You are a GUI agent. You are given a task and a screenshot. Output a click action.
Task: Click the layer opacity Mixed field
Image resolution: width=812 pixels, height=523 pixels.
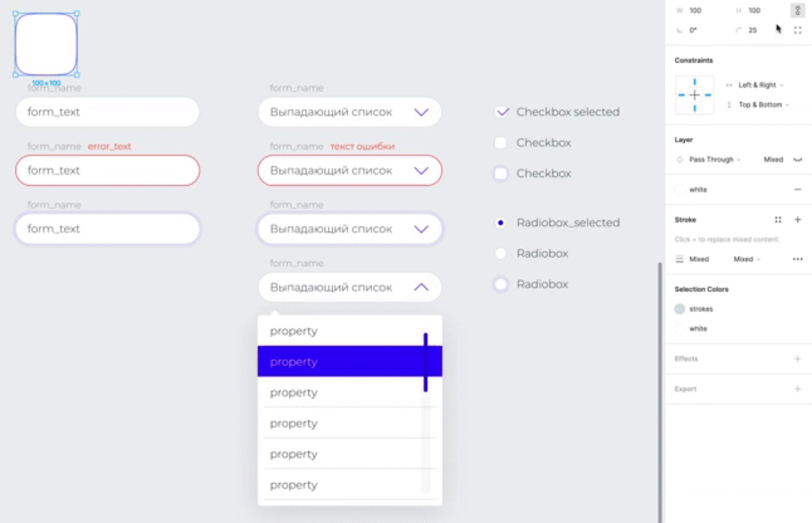coord(773,159)
